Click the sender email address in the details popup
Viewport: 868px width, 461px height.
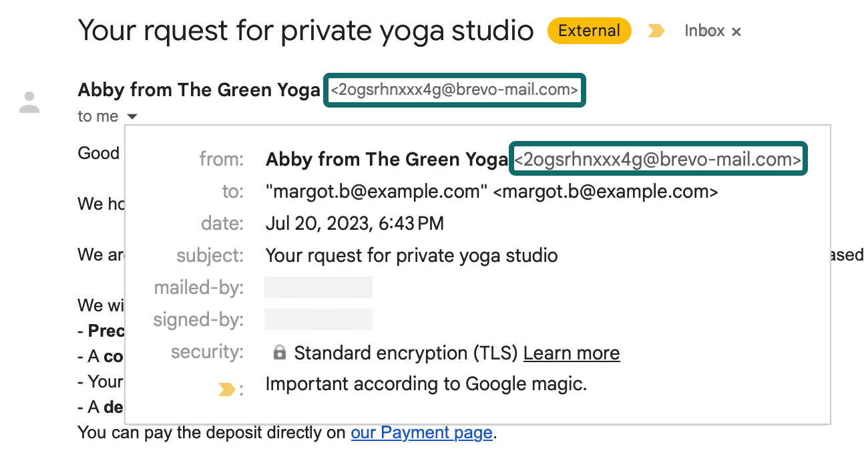pyautogui.click(x=658, y=160)
